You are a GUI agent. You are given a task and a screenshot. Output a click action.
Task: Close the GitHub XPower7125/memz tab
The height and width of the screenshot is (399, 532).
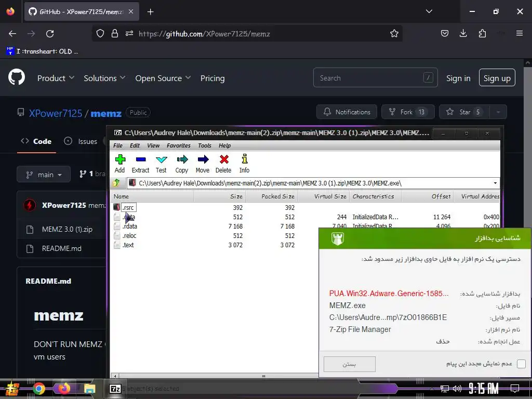point(131,11)
